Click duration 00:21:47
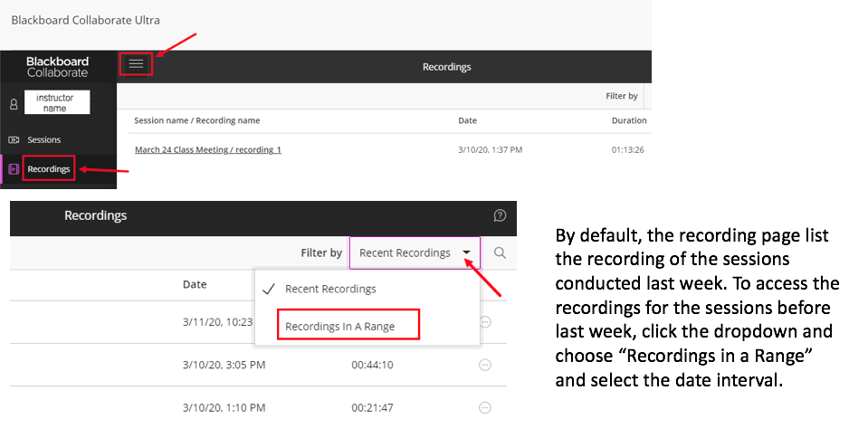Viewport: 868px width, 438px height. click(373, 408)
